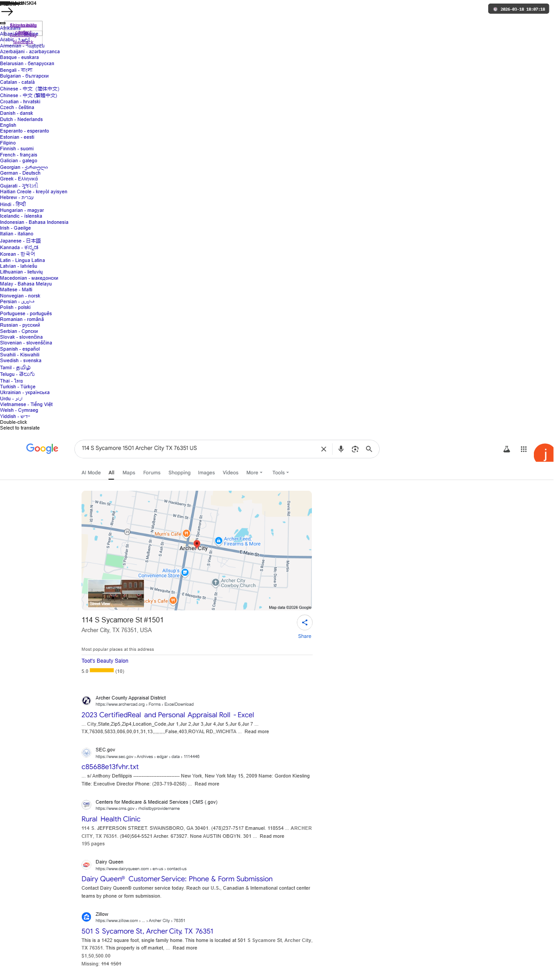Click Archer Feed store pin on map

point(218,540)
